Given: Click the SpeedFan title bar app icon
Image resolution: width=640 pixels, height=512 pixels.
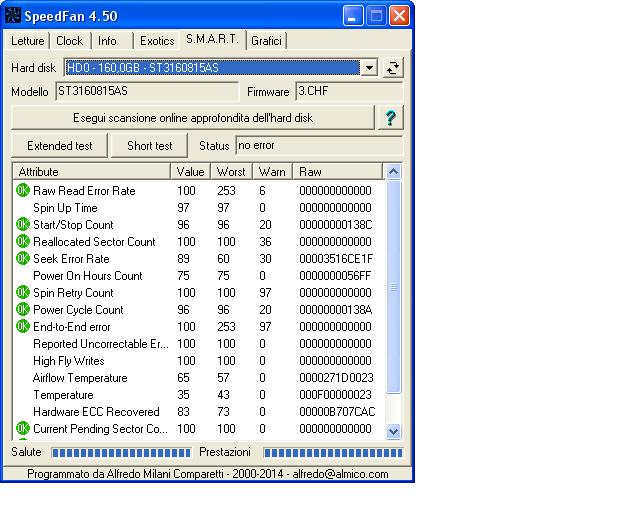Looking at the screenshot, I should pyautogui.click(x=12, y=16).
